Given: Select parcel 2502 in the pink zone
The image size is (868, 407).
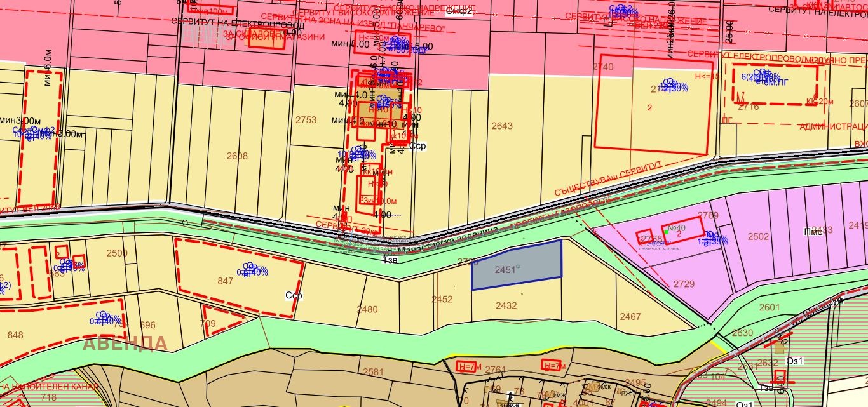Looking at the screenshot, I should [x=758, y=236].
